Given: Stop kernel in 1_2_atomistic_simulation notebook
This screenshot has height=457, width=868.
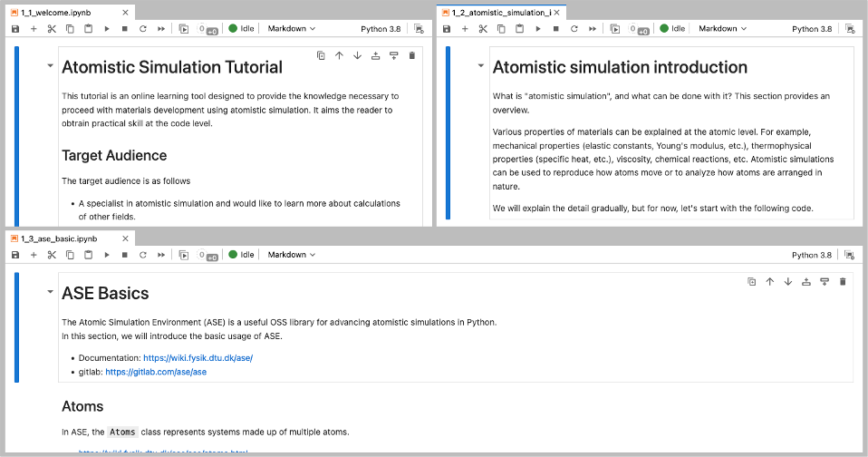Looking at the screenshot, I should [x=555, y=29].
